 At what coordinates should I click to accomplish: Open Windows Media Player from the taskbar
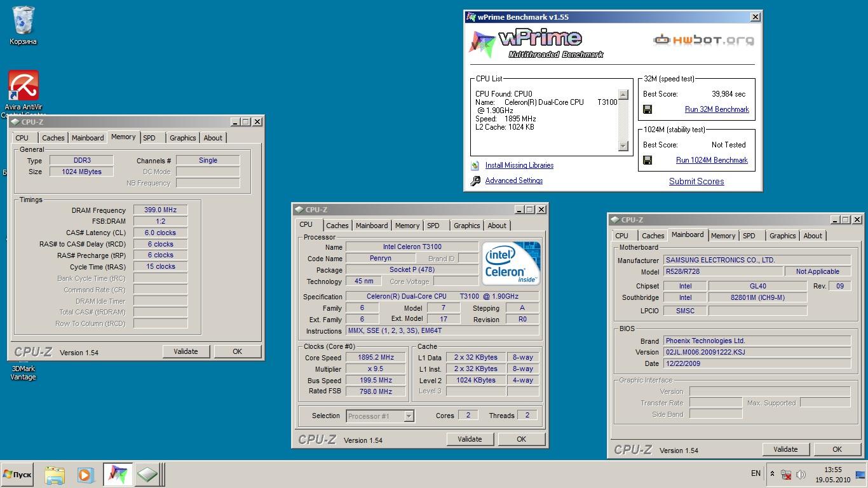(85, 474)
